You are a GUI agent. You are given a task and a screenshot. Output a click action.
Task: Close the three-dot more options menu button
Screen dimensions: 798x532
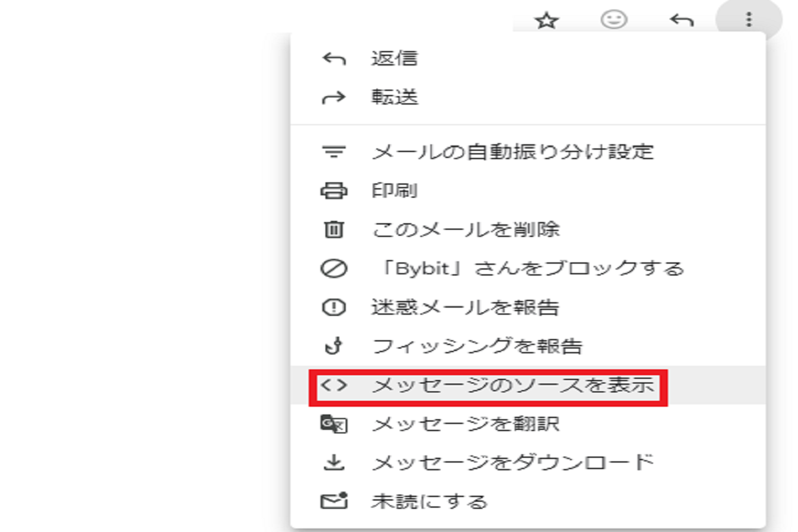click(x=749, y=20)
